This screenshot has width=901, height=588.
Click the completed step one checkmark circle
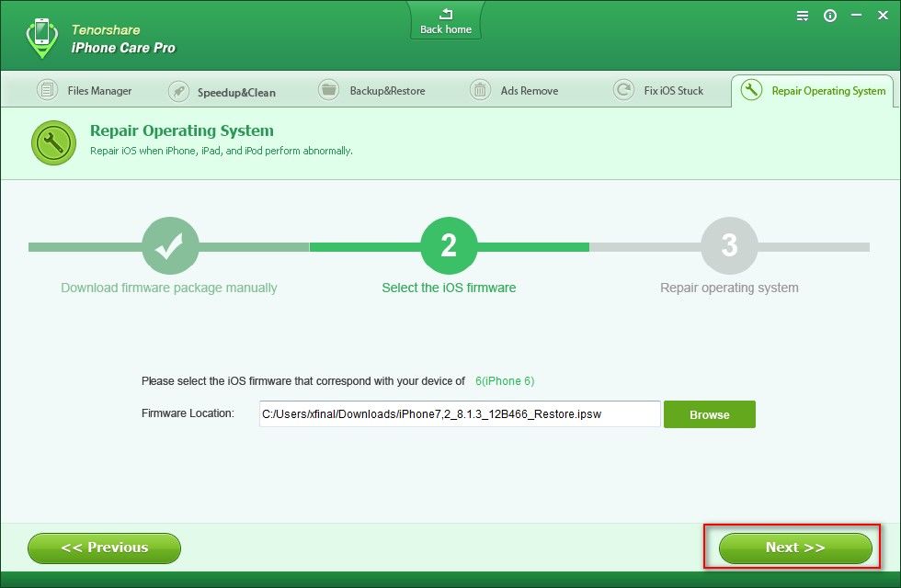[x=170, y=246]
